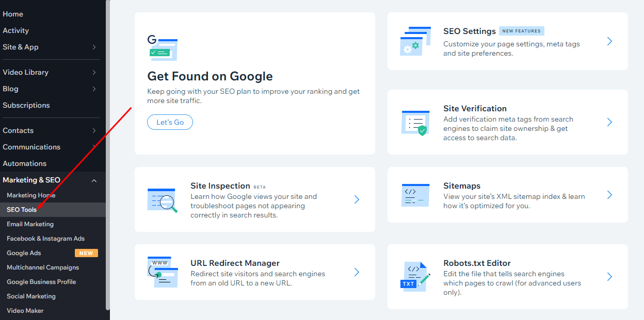Click the Sitemaps title
Image resolution: width=644 pixels, height=320 pixels.
pos(462,186)
